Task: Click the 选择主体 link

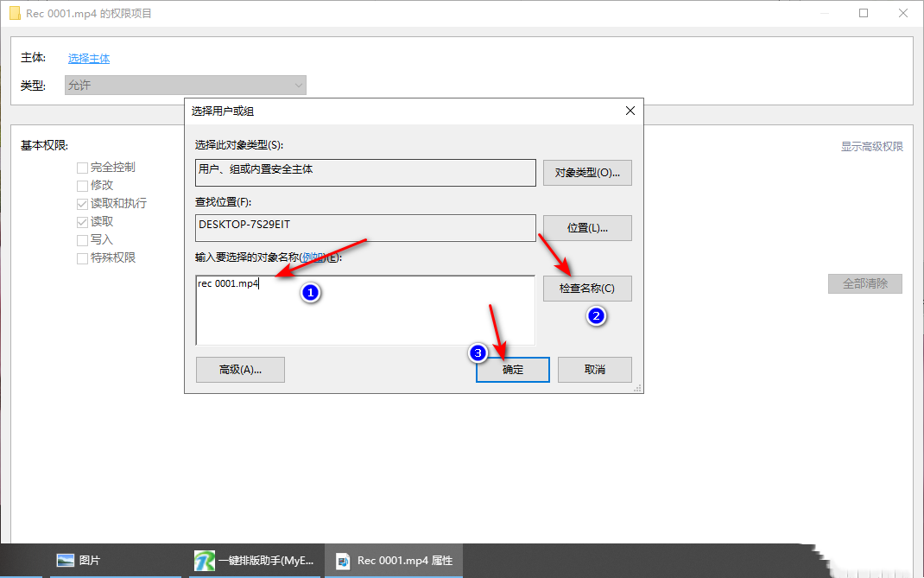Action: point(89,59)
